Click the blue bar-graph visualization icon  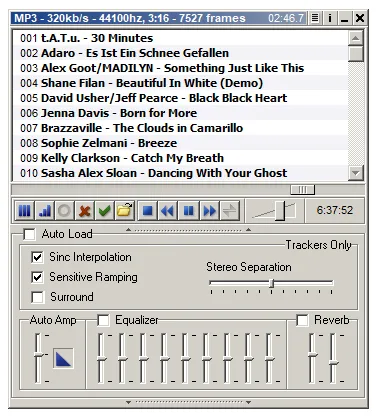click(x=45, y=211)
